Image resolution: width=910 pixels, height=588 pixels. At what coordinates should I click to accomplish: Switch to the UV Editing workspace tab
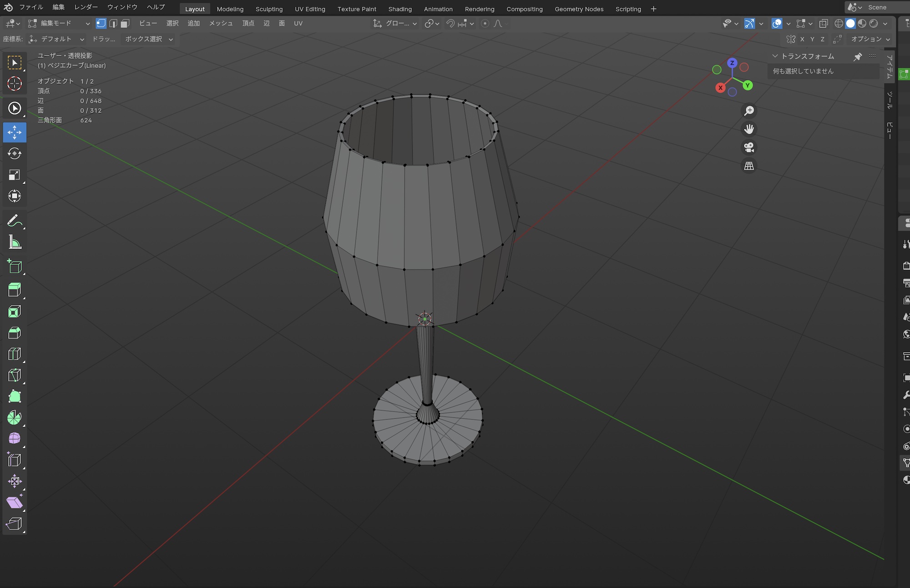pos(310,9)
